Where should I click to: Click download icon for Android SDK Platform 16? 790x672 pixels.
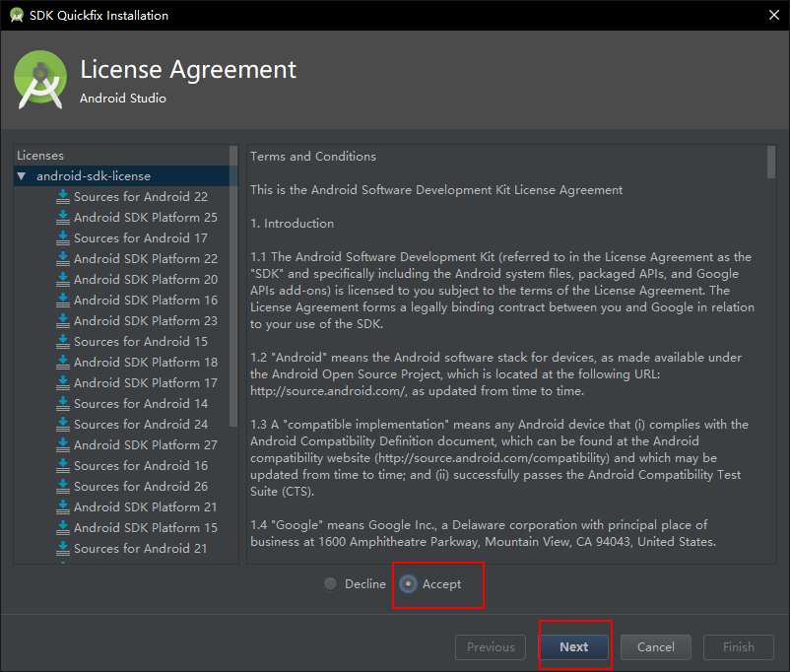[63, 300]
